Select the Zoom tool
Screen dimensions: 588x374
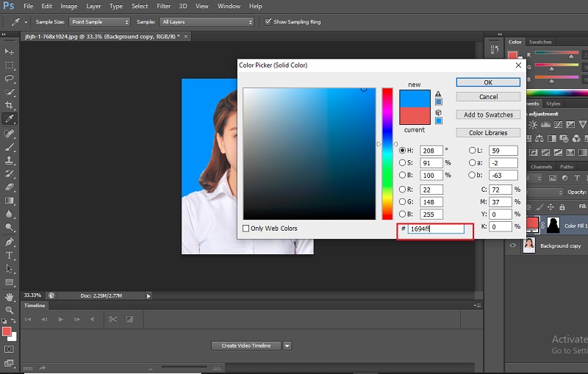click(x=10, y=310)
